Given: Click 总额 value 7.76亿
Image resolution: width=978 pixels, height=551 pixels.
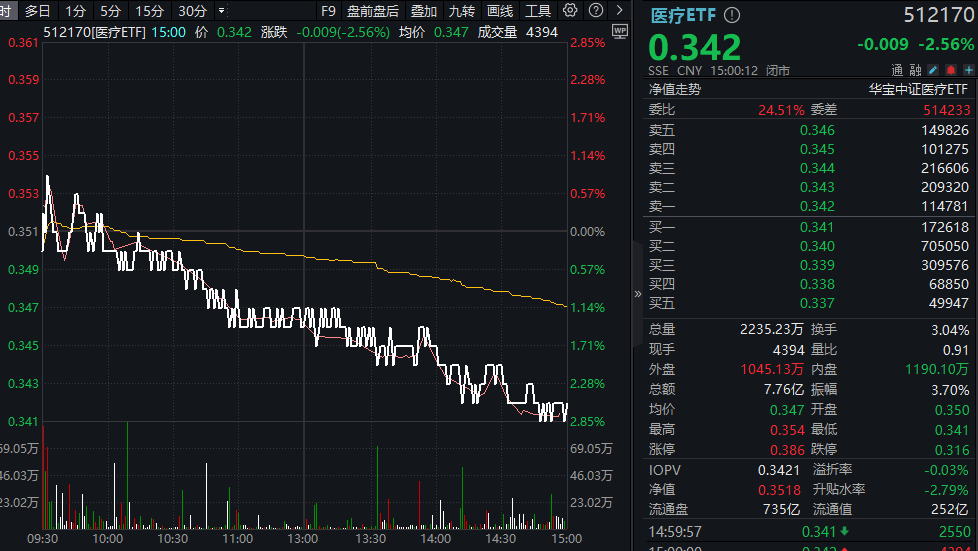Looking at the screenshot, I should [784, 389].
